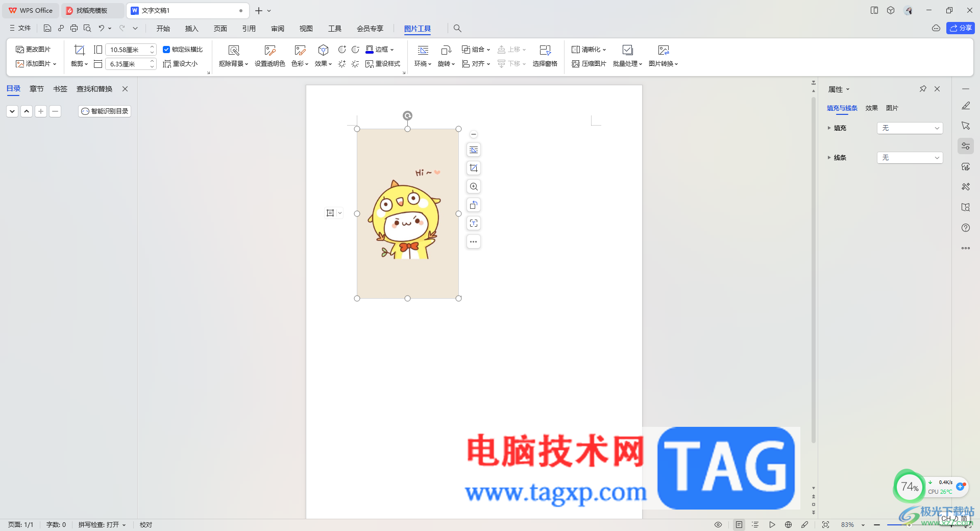Image resolution: width=980 pixels, height=531 pixels.
Task: Open the Align (对齐) dropdown
Action: tap(476, 64)
